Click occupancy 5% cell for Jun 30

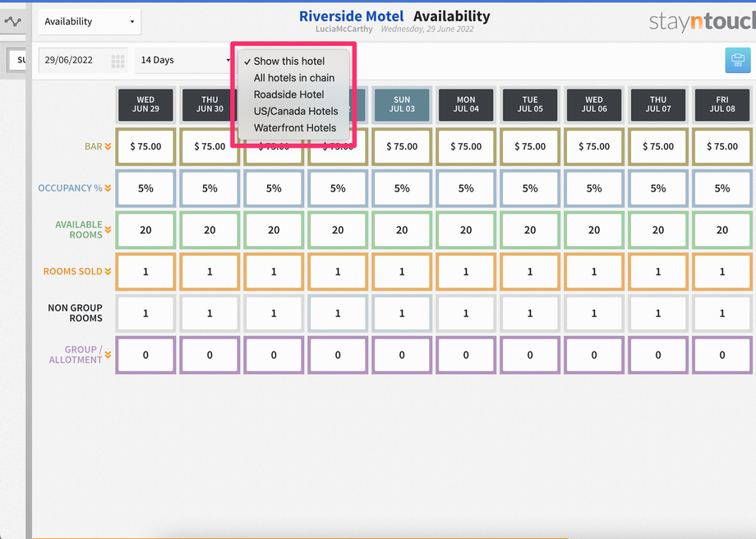coord(210,188)
